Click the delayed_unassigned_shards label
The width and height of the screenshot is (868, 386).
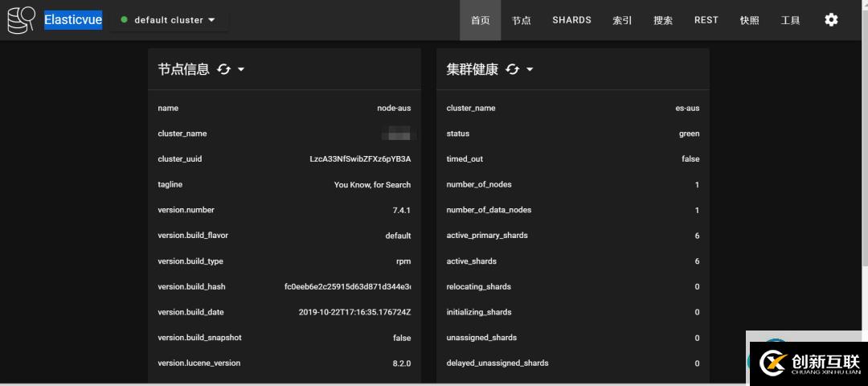coord(497,363)
